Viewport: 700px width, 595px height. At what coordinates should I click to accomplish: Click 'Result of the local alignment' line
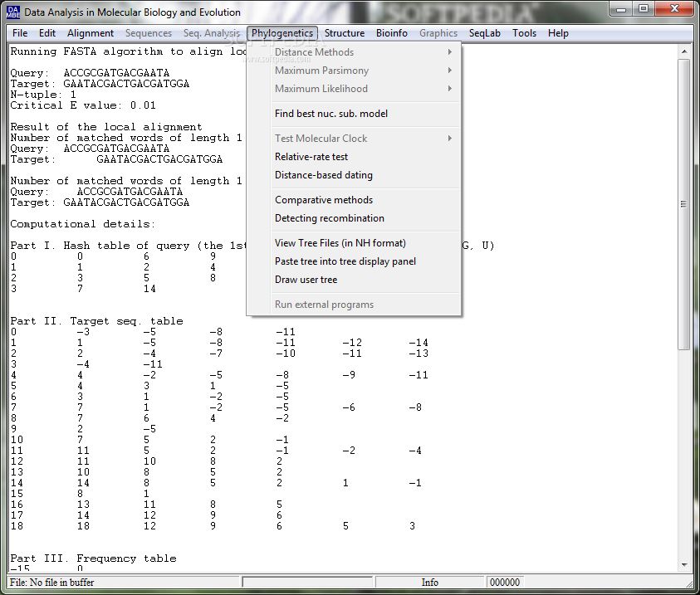click(x=106, y=127)
